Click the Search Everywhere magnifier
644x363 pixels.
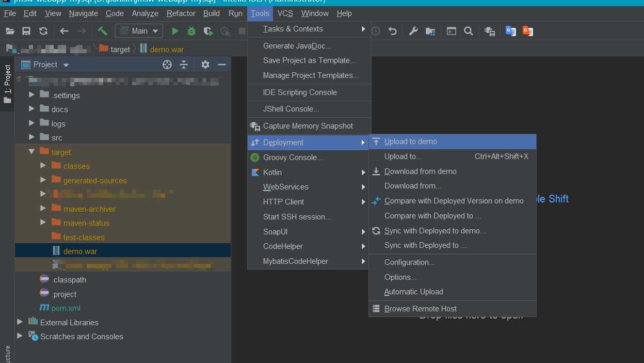coord(469,31)
